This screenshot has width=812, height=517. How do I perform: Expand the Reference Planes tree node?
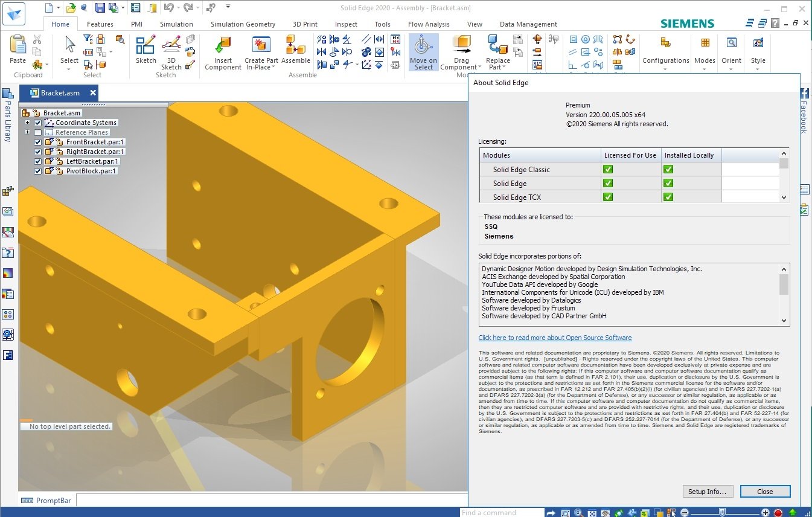(x=27, y=132)
